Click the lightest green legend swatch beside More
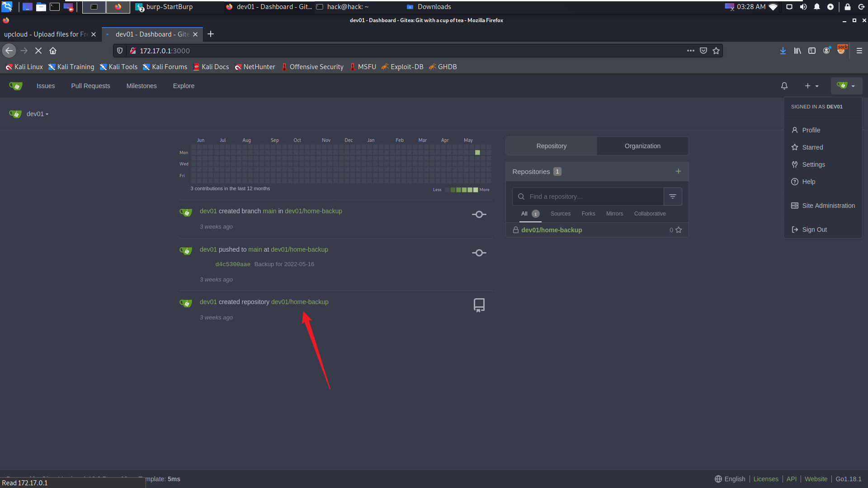Screen dimensions: 868x488 (x=476, y=190)
